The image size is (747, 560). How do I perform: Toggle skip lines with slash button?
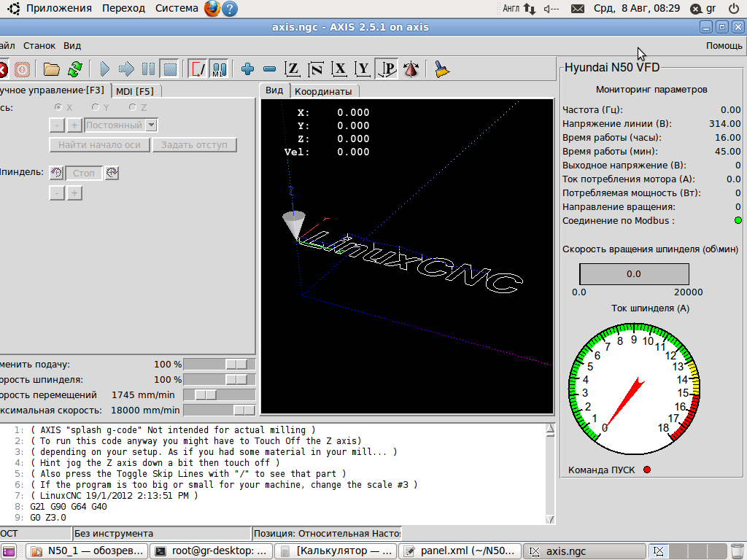(x=198, y=69)
